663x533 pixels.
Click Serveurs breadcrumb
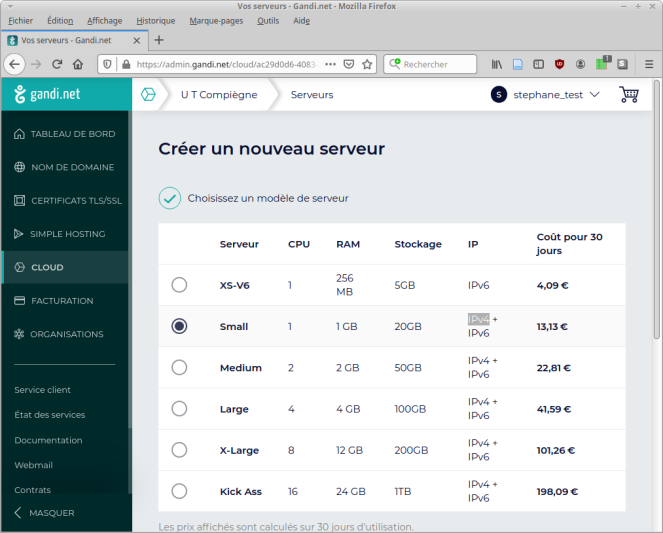(x=312, y=95)
